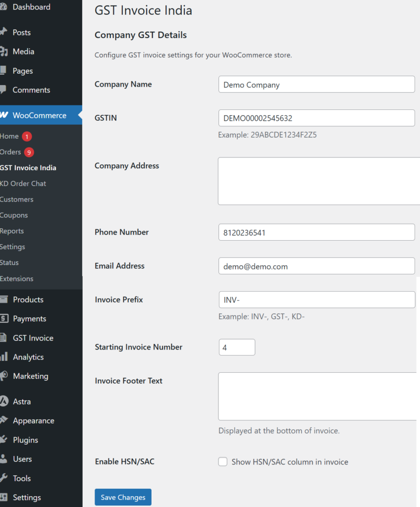This screenshot has height=507, width=420.
Task: Click the Company Address text area
Action: tap(319, 181)
